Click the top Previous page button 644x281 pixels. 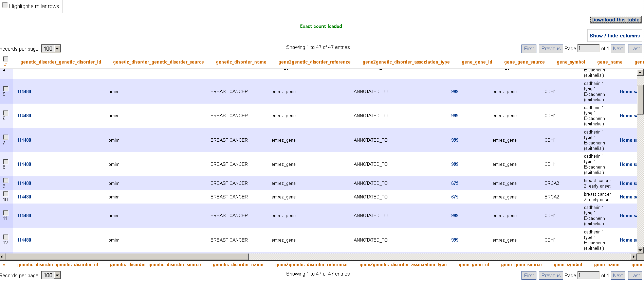click(551, 49)
